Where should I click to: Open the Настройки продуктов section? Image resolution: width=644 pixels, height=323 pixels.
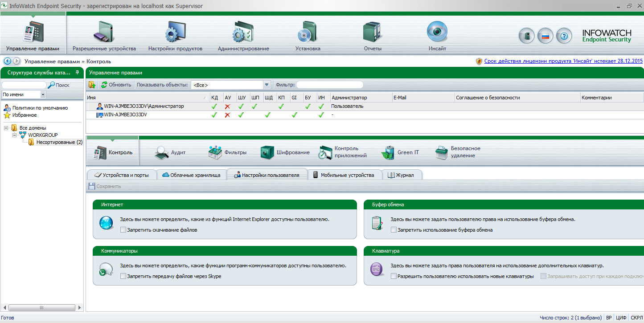point(175,37)
